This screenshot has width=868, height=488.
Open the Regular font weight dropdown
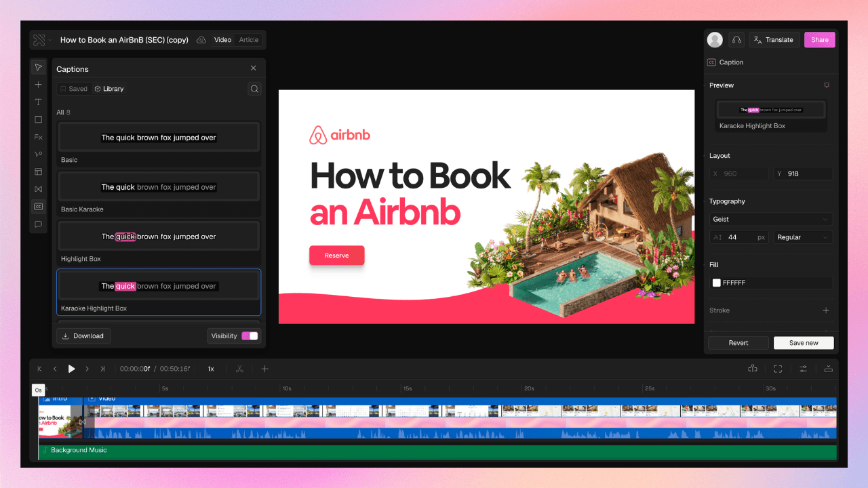pyautogui.click(x=804, y=237)
